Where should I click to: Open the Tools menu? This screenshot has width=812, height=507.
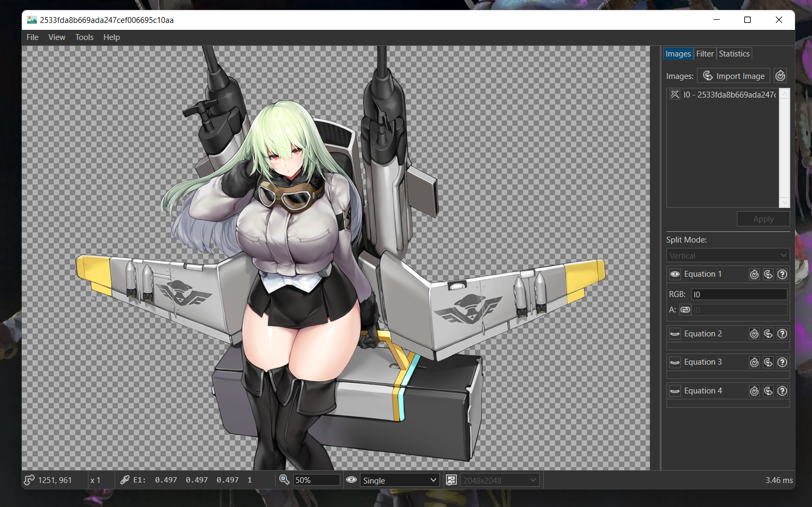click(84, 37)
